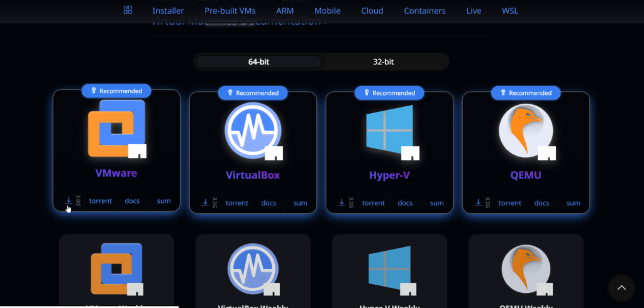
Task: Open Hyper-V docs link
Action: (406, 203)
